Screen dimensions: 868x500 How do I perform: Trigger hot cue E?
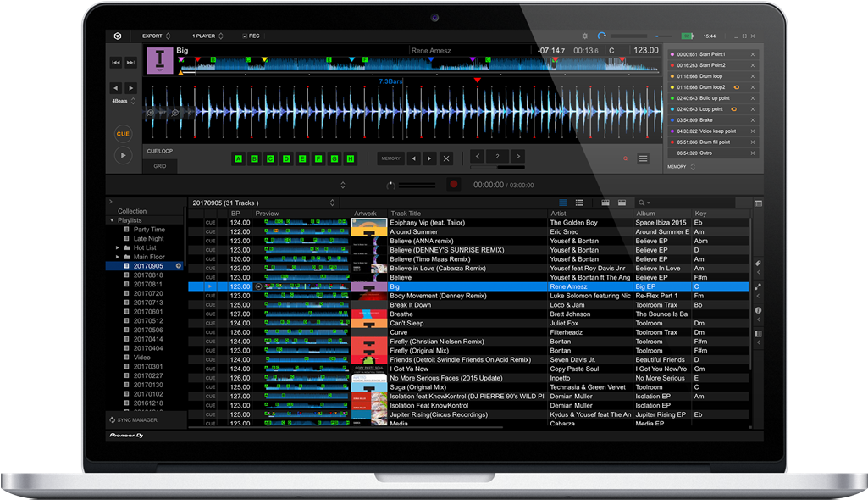[x=302, y=159]
